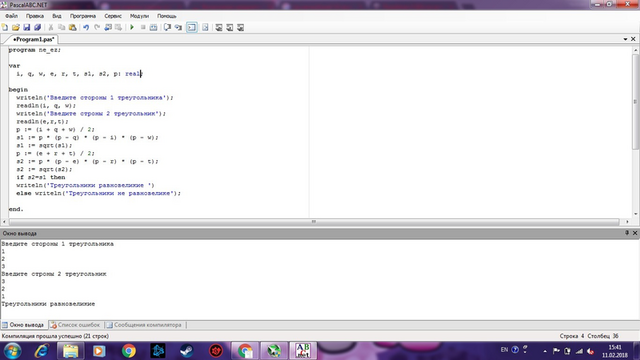
Task: Open the Файл menu
Action: [11, 16]
